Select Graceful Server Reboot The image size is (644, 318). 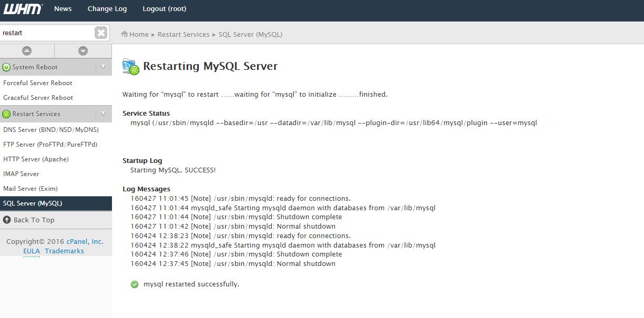(x=38, y=98)
